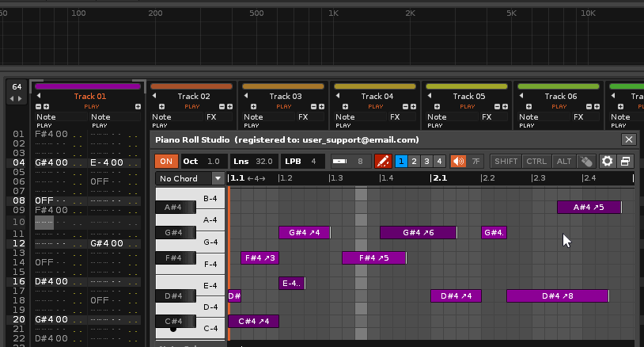Image resolution: width=644 pixels, height=347 pixels.
Task: Collapse Track 02 with its arrow
Action: click(x=154, y=96)
